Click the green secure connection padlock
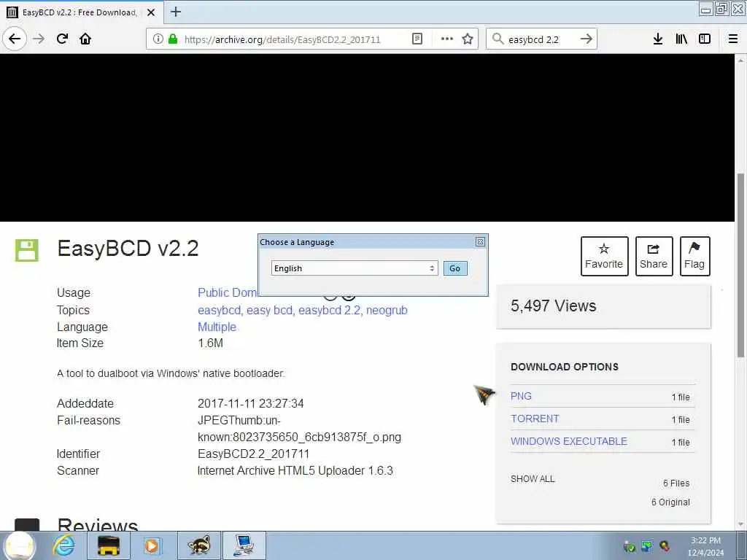 pyautogui.click(x=173, y=39)
